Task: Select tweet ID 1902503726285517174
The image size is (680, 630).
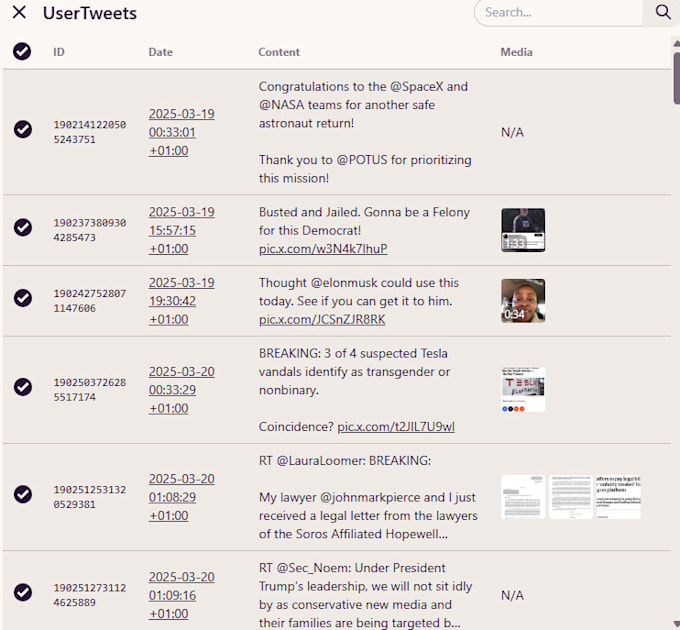Action: pos(90,390)
